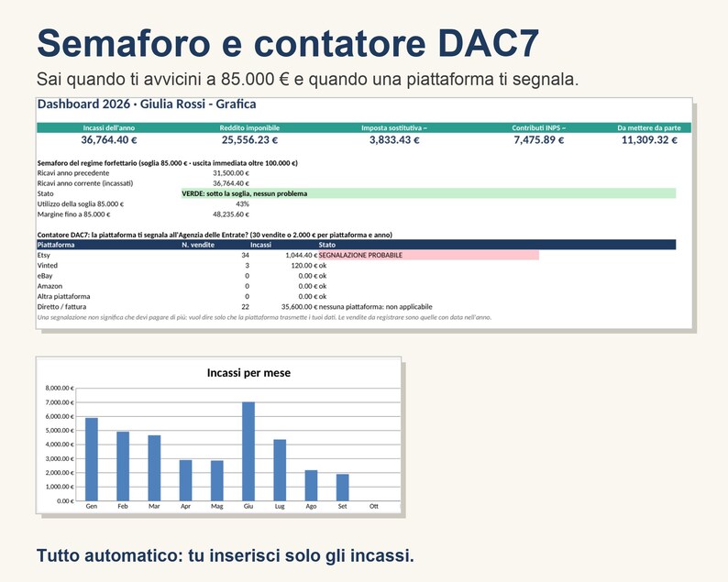Click the "Contatore DAC7" section heading
Image resolution: width=728 pixels, height=582 pixels.
click(215, 235)
